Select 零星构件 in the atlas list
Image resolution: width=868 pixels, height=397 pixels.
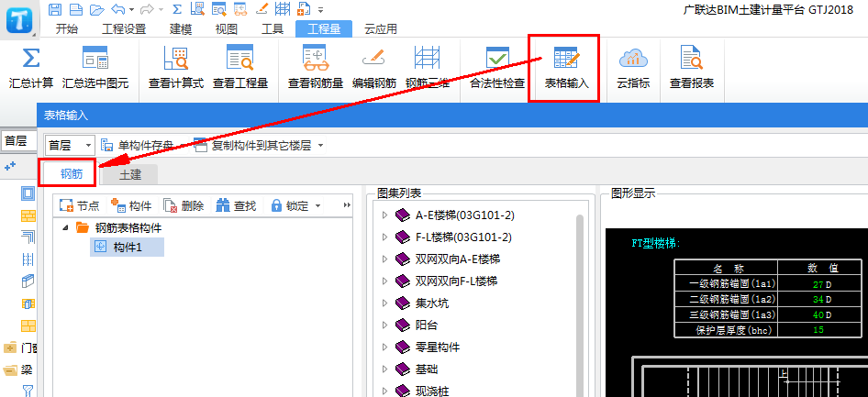point(438,347)
